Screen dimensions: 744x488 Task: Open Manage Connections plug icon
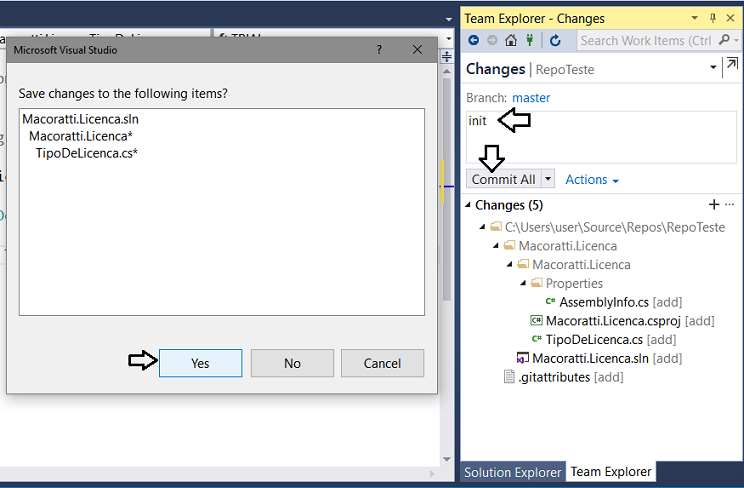[x=530, y=40]
